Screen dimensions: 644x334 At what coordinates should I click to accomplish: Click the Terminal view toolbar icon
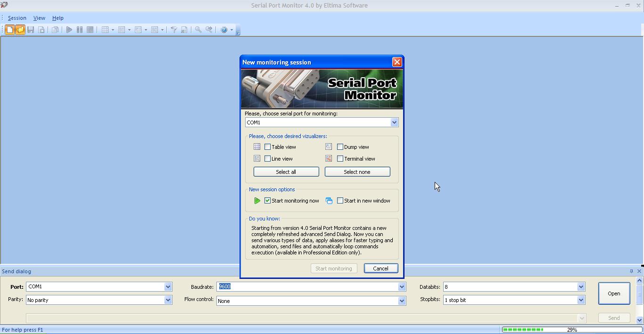155,30
